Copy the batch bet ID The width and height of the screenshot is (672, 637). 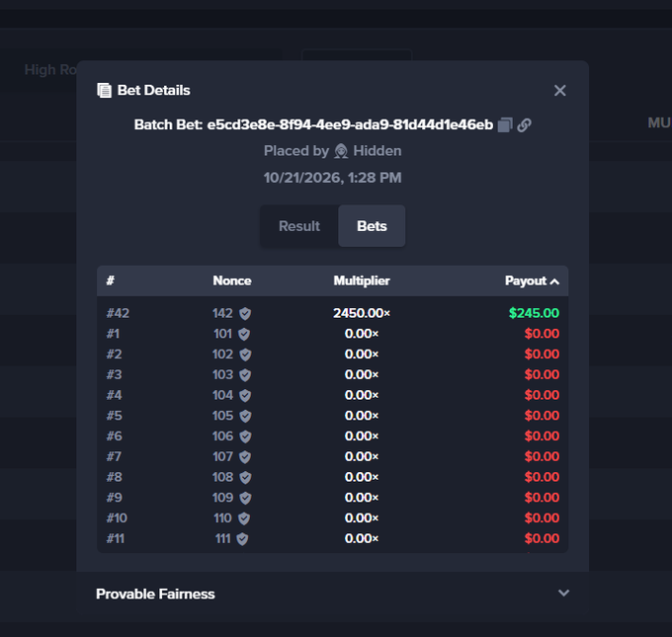click(x=505, y=125)
